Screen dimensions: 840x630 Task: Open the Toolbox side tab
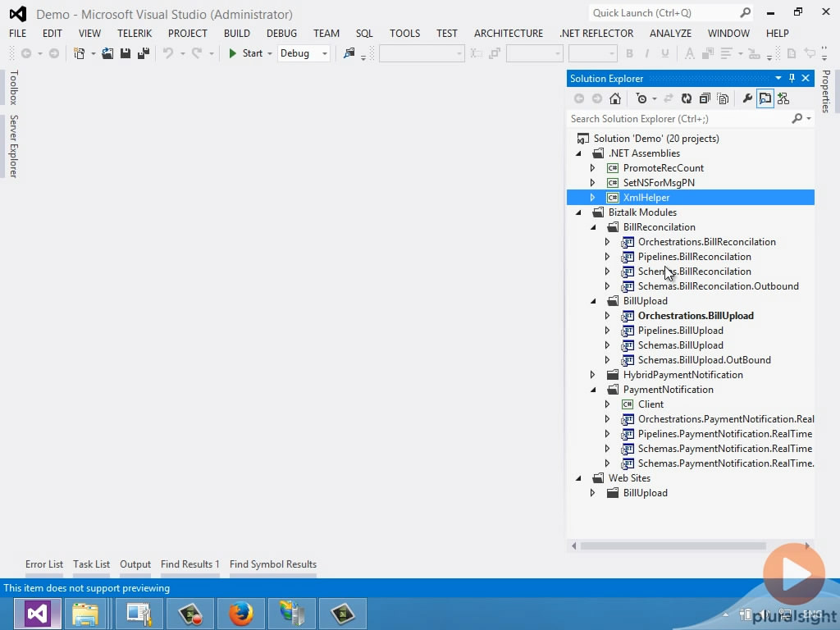14,87
